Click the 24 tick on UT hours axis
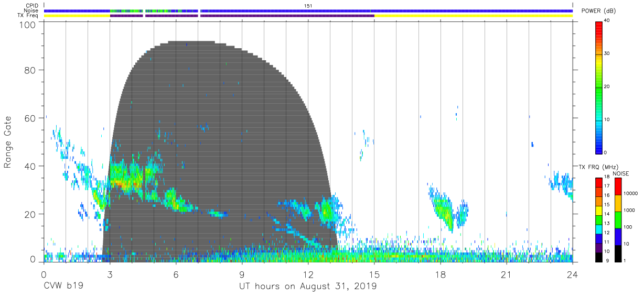The width and height of the screenshot is (644, 297). point(573,274)
